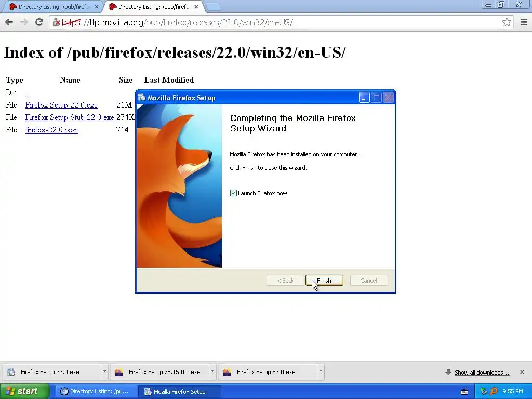The height and width of the screenshot is (399, 532).
Task: Minimize the Mozilla Firefox Setup dialog
Action: (364, 98)
